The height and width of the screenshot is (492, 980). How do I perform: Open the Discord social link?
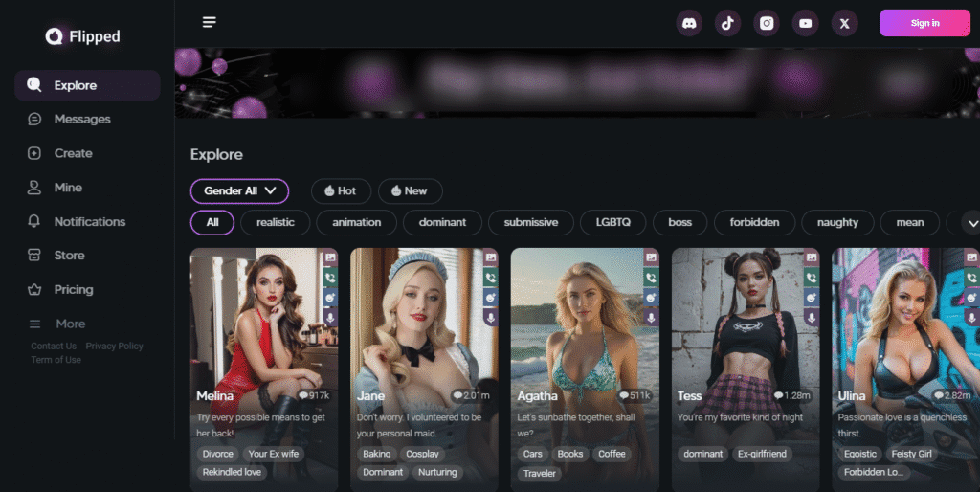(x=689, y=23)
